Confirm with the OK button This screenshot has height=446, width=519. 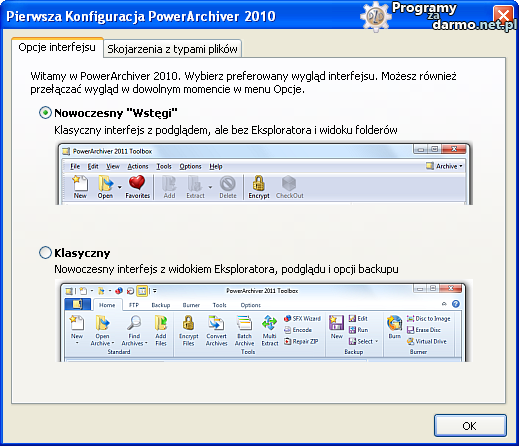(470, 425)
